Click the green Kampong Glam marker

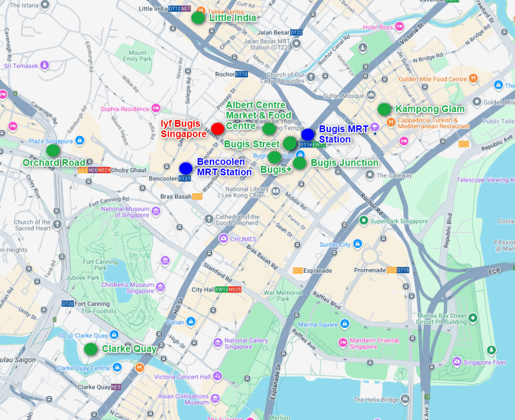pos(384,109)
